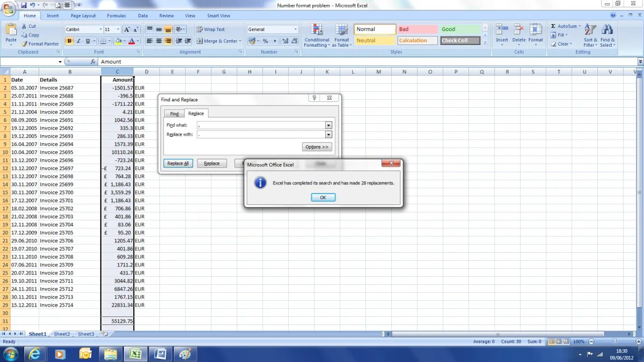Image resolution: width=644 pixels, height=362 pixels.
Task: Click Replace All button
Action: [178, 164]
